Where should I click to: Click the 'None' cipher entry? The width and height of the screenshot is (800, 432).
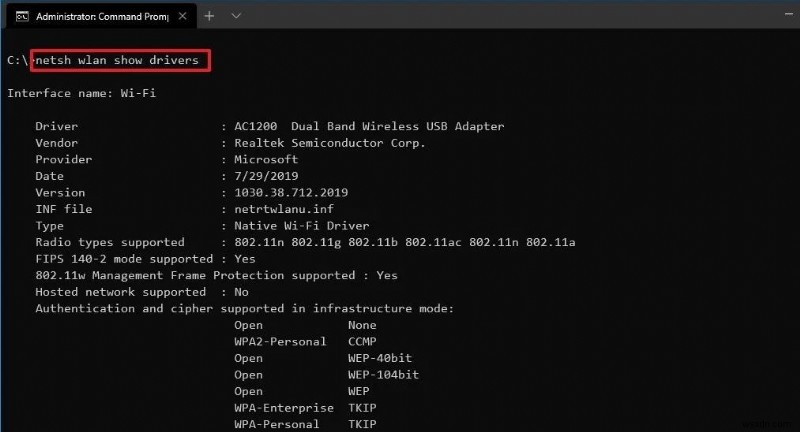point(362,325)
